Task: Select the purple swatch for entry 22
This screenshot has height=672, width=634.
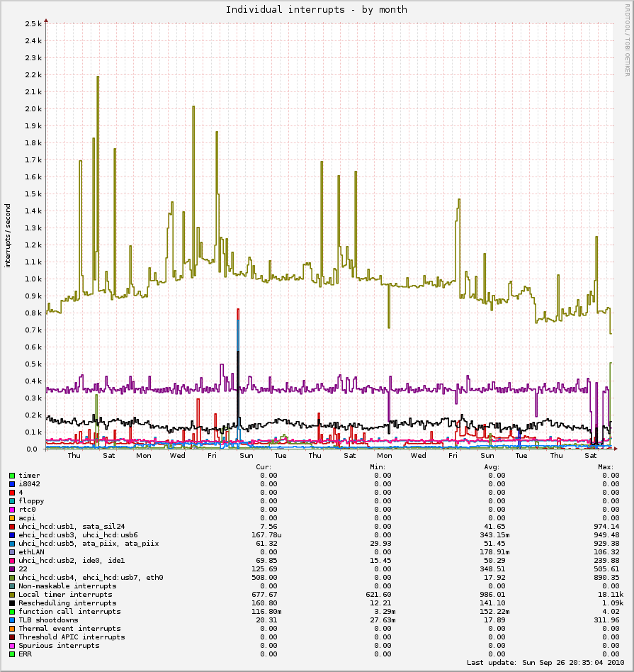Action: click(x=12, y=569)
